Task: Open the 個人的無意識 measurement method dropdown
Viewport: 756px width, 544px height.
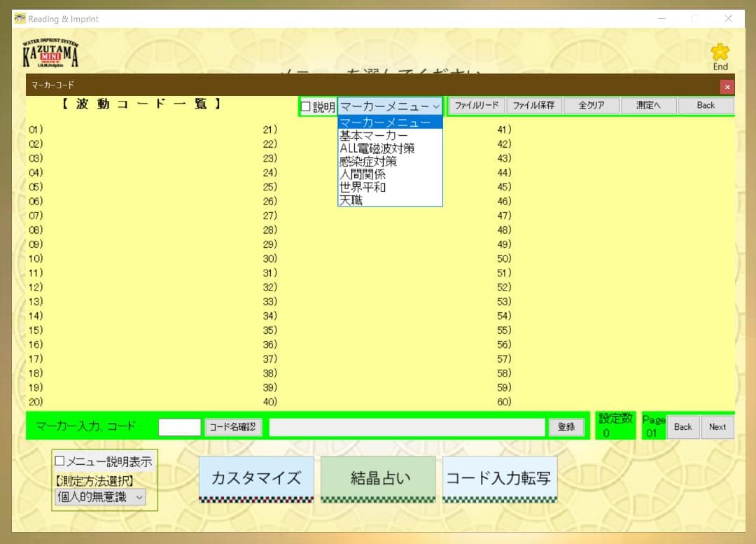Action: pyautogui.click(x=100, y=497)
